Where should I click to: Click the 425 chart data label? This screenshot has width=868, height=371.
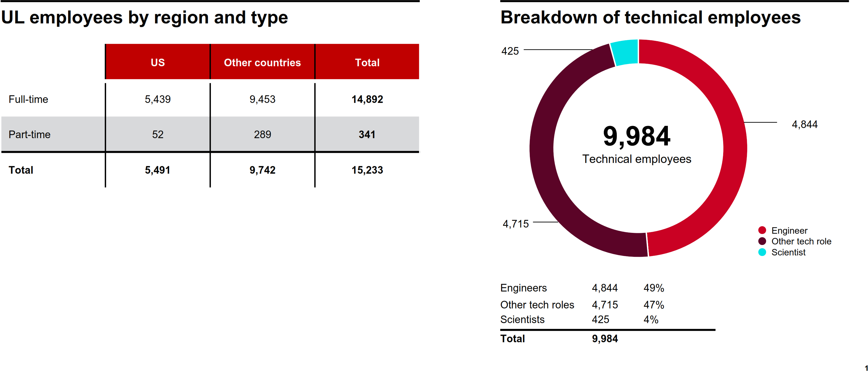tap(510, 51)
